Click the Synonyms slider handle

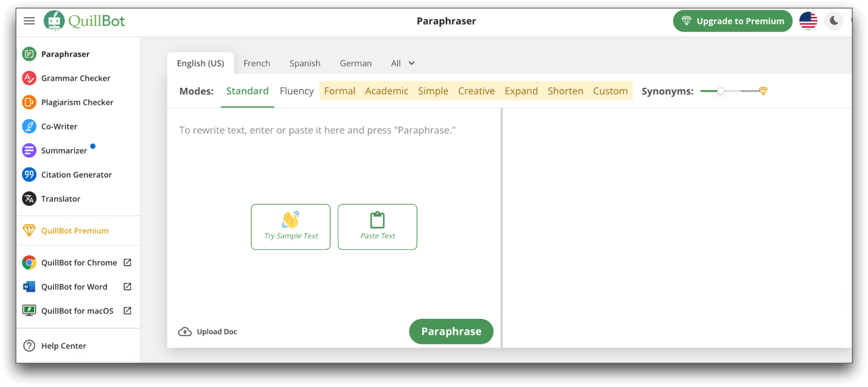point(720,91)
